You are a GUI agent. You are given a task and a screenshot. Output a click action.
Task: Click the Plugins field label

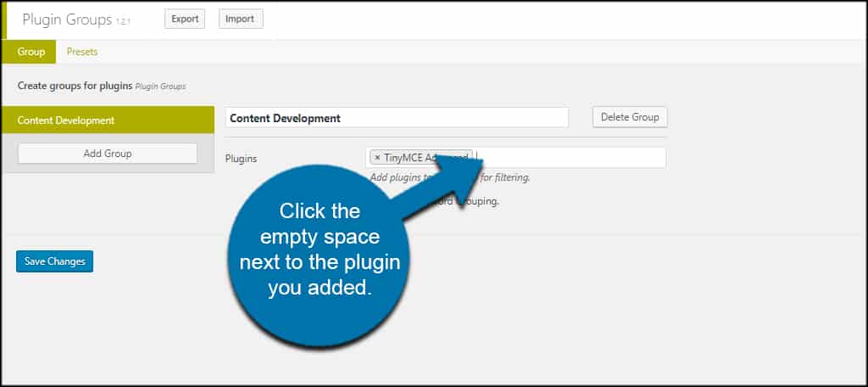click(x=241, y=159)
